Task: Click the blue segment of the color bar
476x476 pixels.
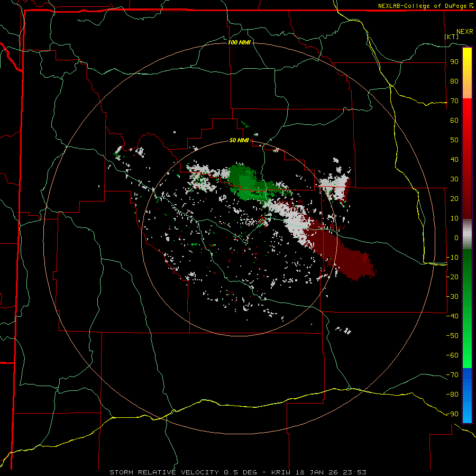Action: tap(467, 395)
